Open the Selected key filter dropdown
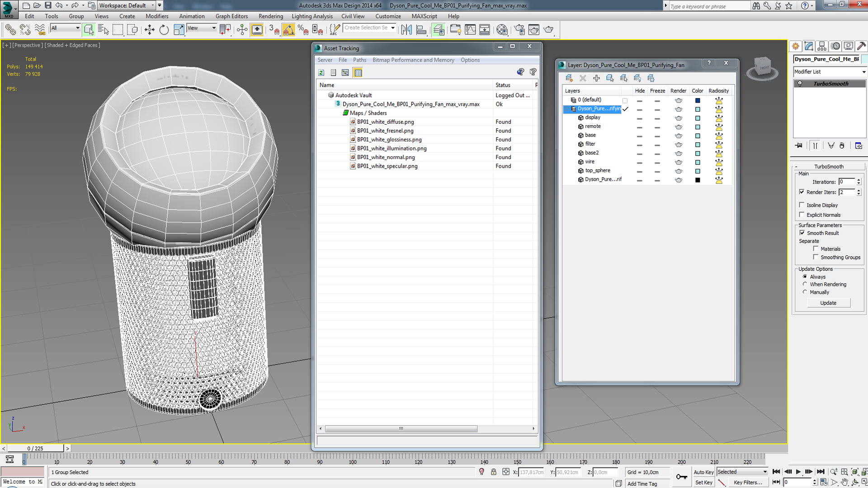 742,472
